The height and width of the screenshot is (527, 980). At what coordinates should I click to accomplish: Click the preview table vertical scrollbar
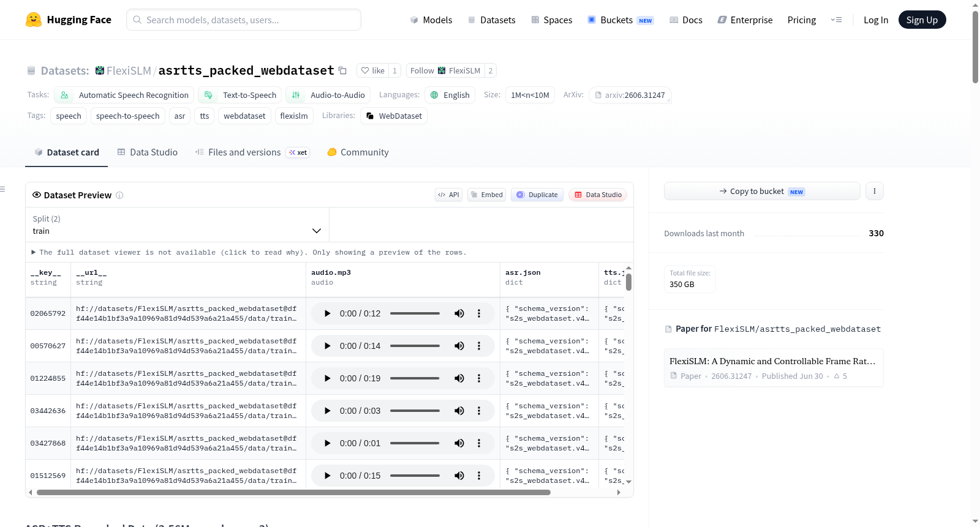(628, 282)
